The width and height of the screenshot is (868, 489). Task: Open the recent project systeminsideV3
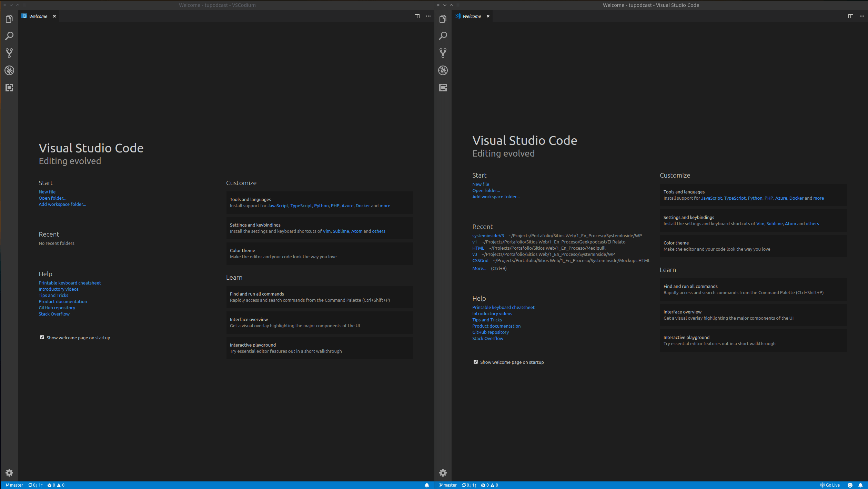pos(488,236)
